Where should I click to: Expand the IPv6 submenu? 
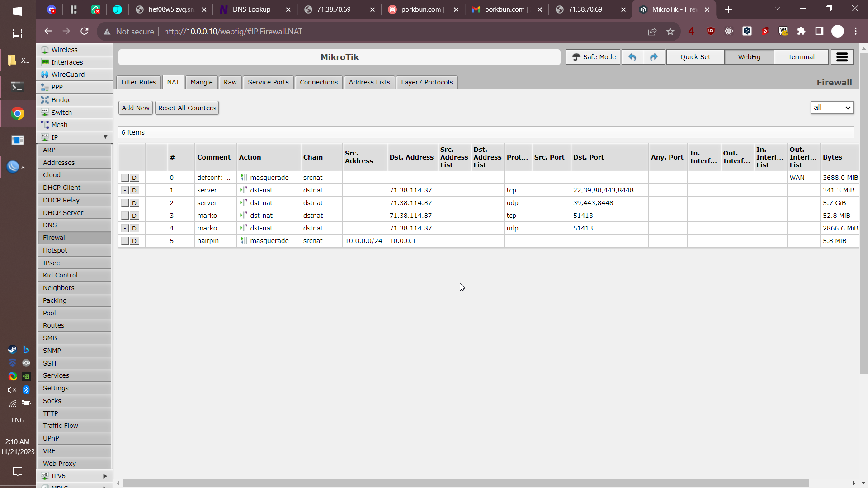point(105,476)
